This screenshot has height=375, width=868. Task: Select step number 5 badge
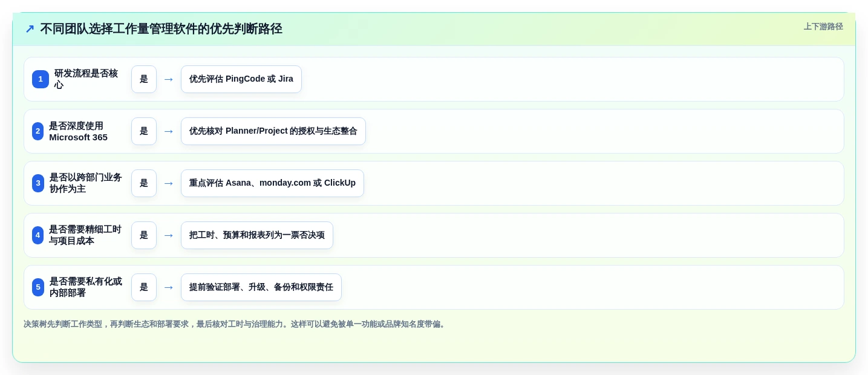[38, 287]
